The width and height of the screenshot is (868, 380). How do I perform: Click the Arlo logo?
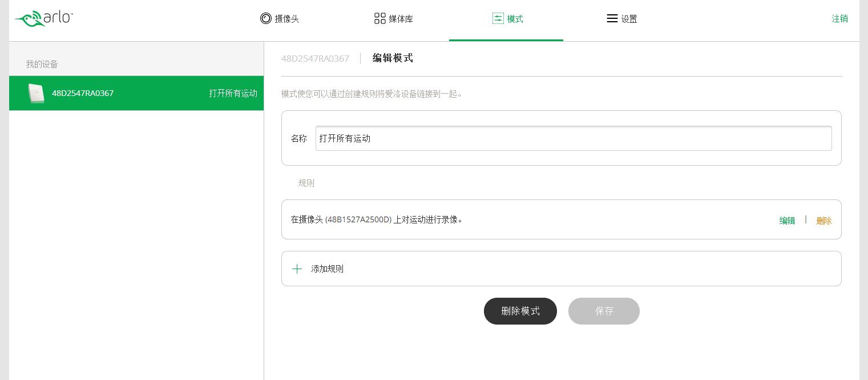click(x=44, y=18)
